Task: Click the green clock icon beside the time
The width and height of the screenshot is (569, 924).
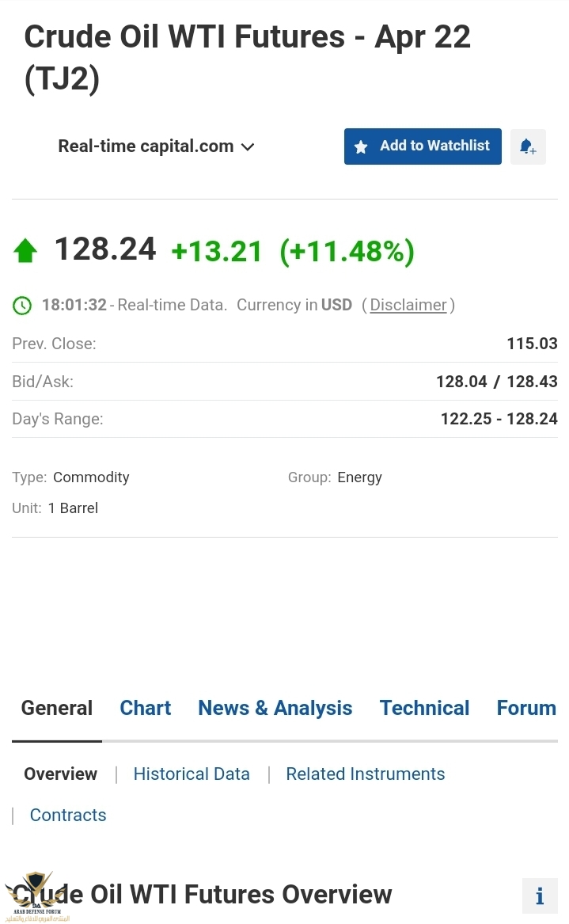Action: (x=22, y=305)
